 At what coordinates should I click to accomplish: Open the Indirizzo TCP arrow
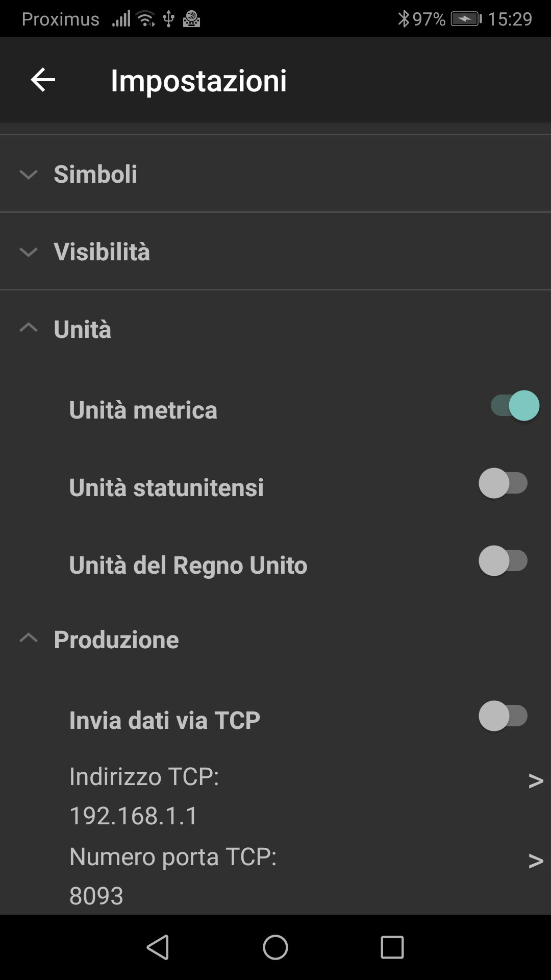pos(535,781)
